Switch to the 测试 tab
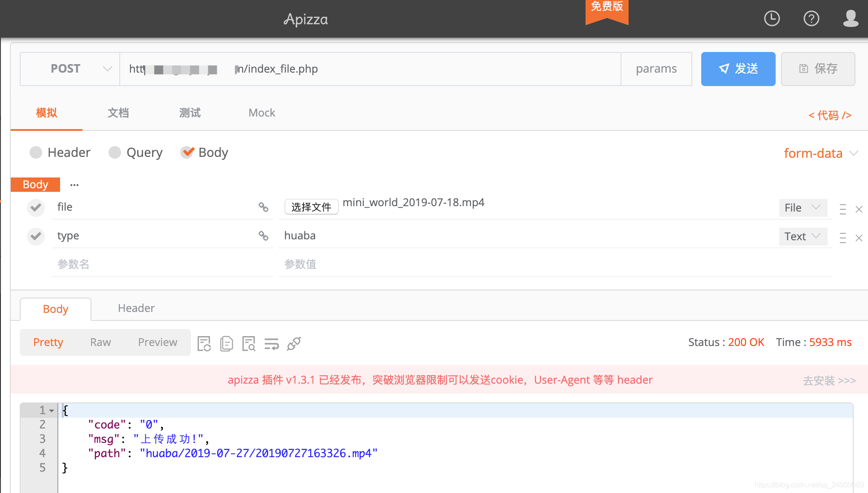The width and height of the screenshot is (868, 493). (x=190, y=113)
